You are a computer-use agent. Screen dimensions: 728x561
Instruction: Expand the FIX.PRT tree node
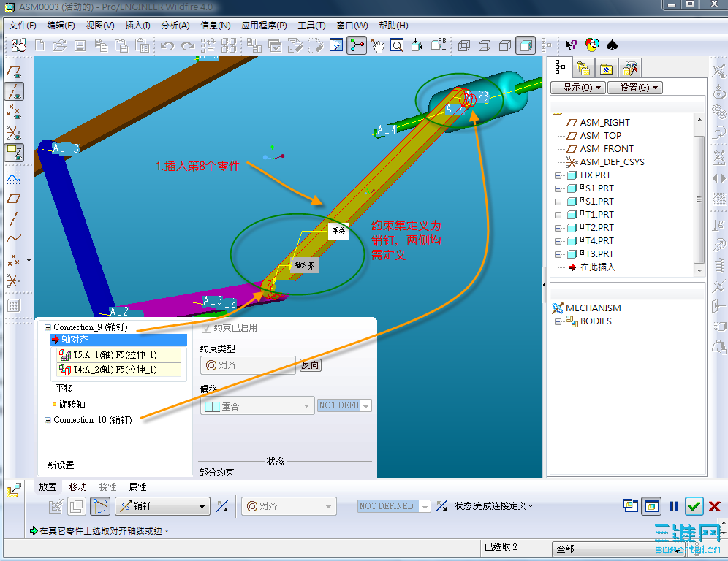[x=558, y=175]
